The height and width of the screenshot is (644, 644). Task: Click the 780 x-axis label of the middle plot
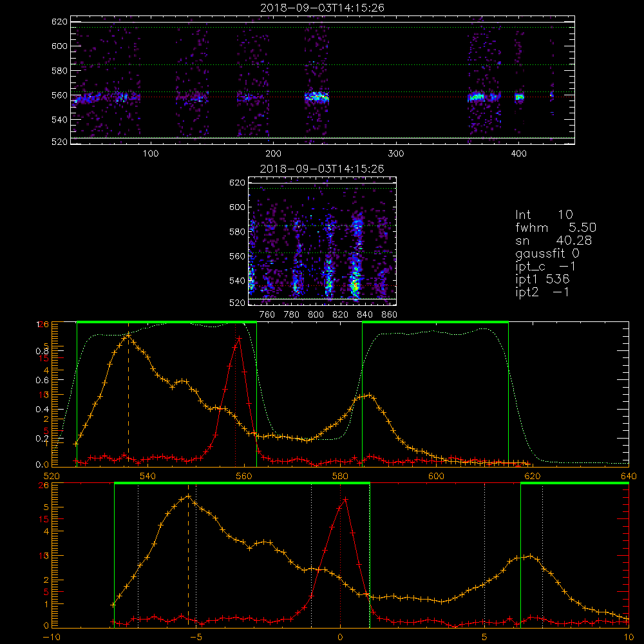[292, 315]
